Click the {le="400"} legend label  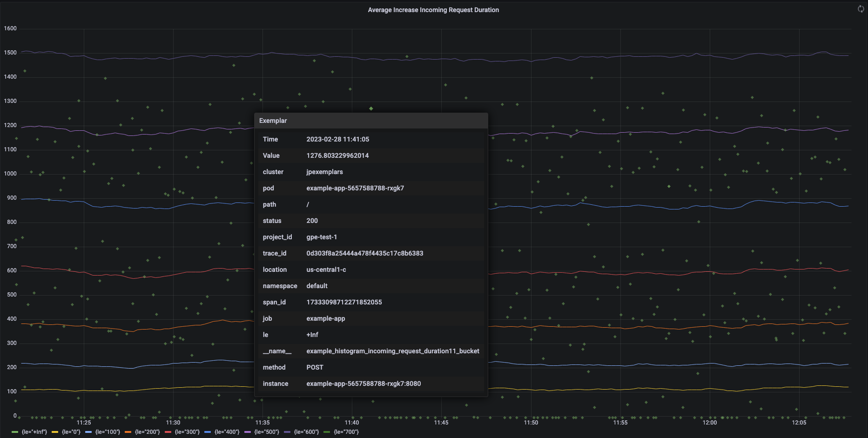click(x=228, y=432)
